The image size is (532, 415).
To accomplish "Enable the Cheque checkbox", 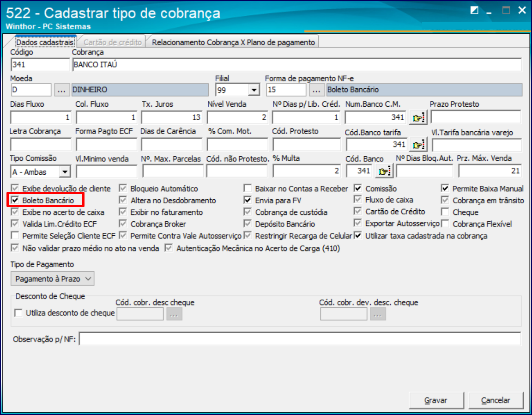I will pyautogui.click(x=445, y=212).
